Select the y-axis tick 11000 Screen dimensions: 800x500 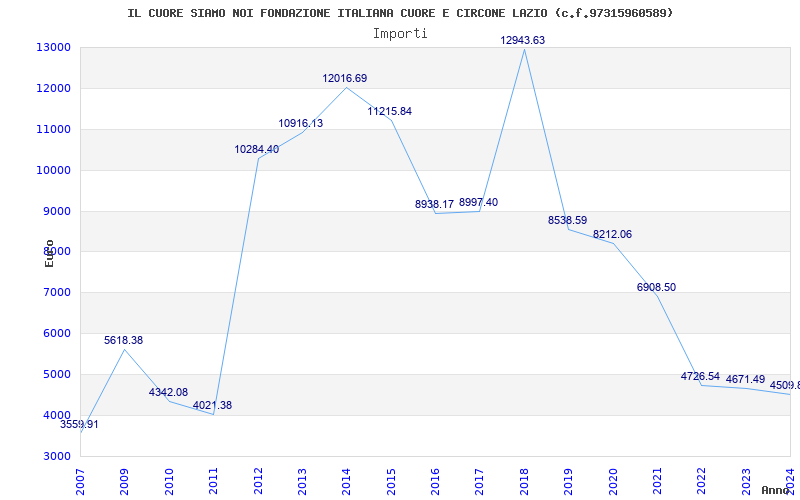[53, 129]
